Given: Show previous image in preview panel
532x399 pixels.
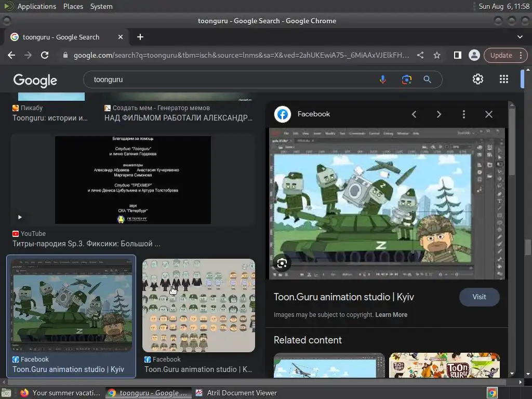Looking at the screenshot, I should [414, 114].
